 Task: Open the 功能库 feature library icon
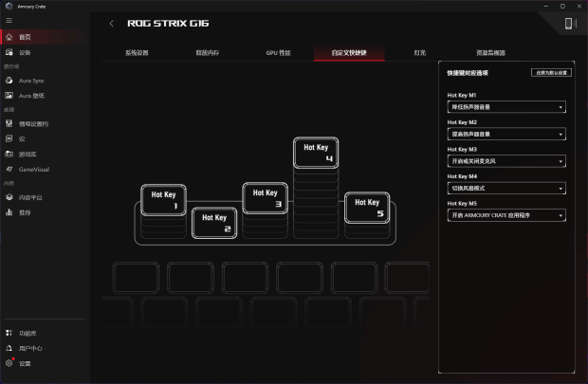9,333
